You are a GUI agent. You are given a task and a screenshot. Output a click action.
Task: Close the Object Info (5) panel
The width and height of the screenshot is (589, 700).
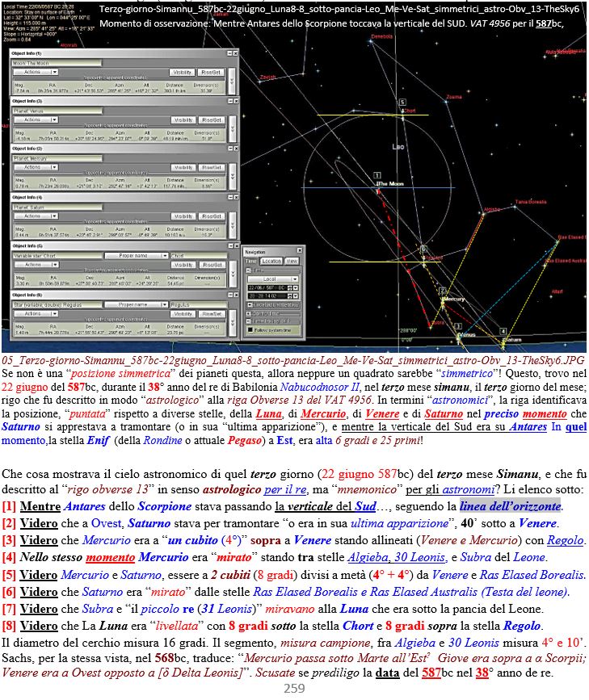pos(236,246)
